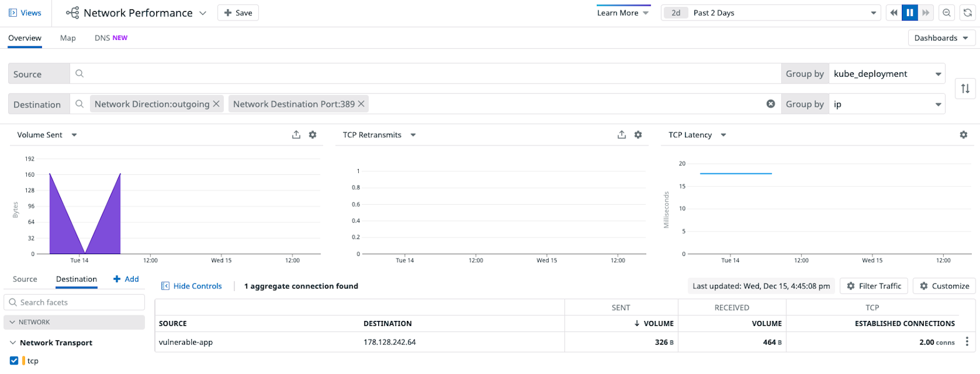
Task: Click the Save button
Action: pos(237,13)
